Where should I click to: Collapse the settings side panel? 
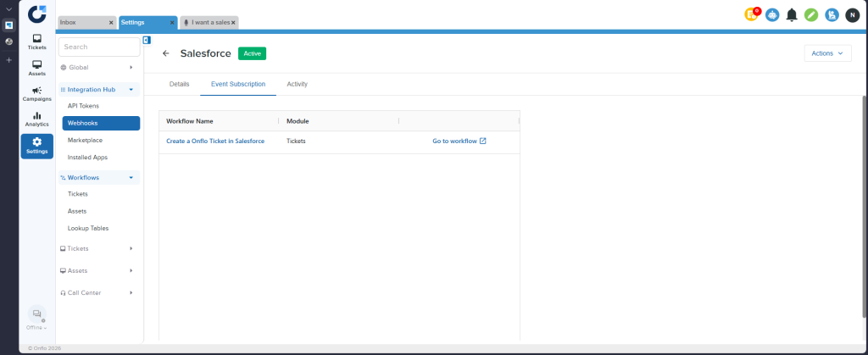147,40
